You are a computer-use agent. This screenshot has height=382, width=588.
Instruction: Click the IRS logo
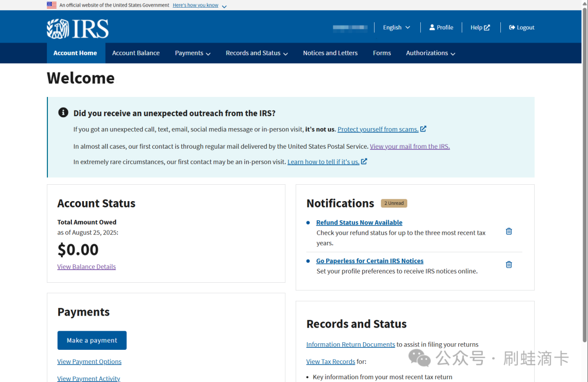pos(78,28)
